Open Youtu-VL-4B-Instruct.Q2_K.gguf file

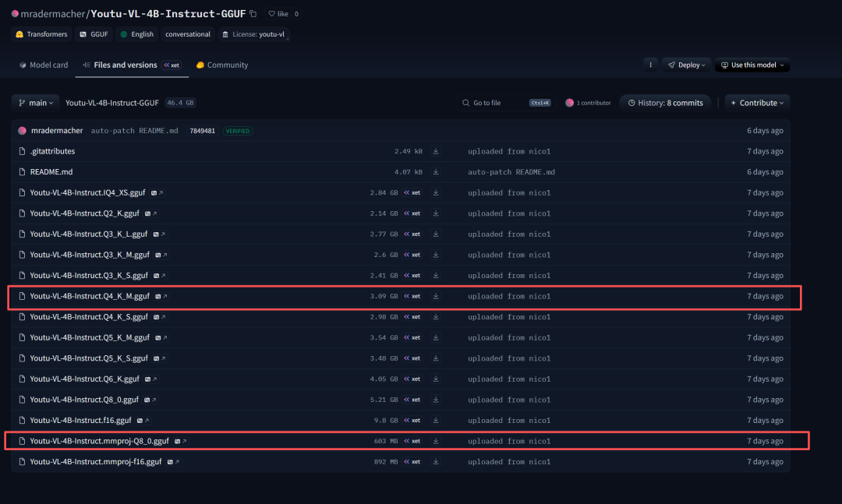[x=84, y=213]
